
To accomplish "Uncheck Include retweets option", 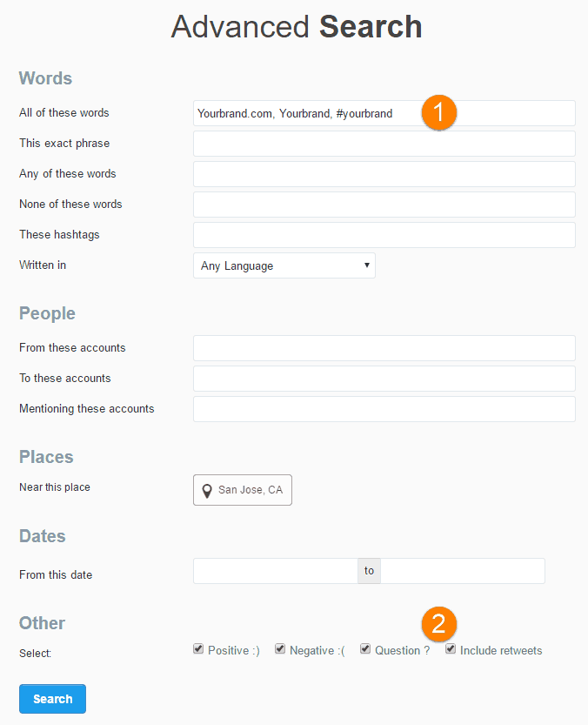I will [x=451, y=649].
